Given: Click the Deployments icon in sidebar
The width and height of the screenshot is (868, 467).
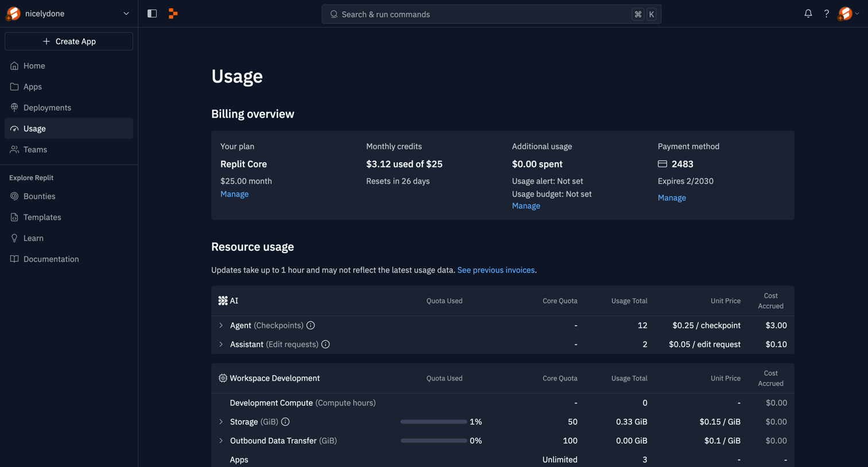Looking at the screenshot, I should (14, 108).
